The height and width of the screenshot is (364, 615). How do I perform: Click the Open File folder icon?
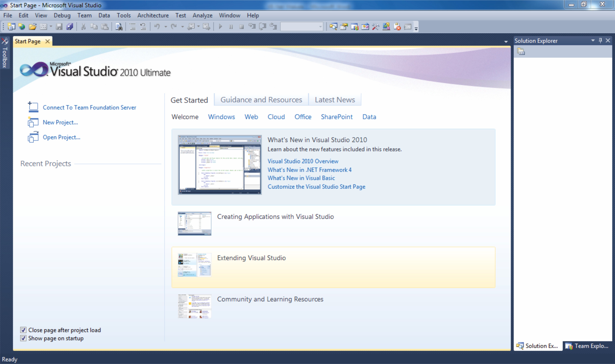click(33, 26)
